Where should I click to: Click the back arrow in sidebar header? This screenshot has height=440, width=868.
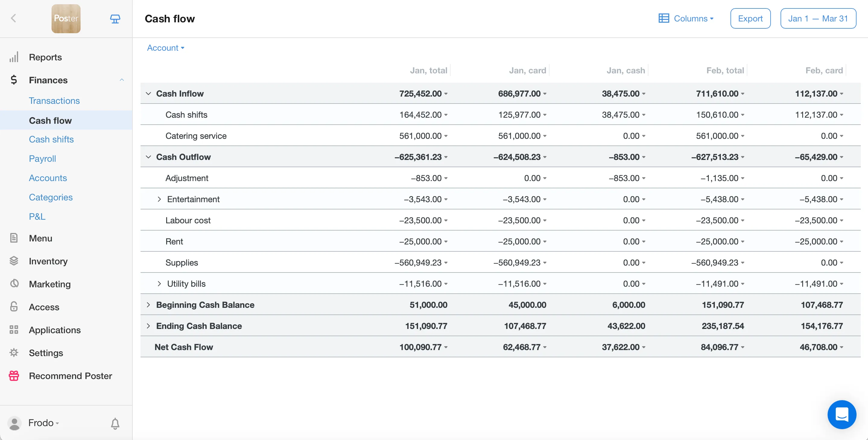pos(14,18)
